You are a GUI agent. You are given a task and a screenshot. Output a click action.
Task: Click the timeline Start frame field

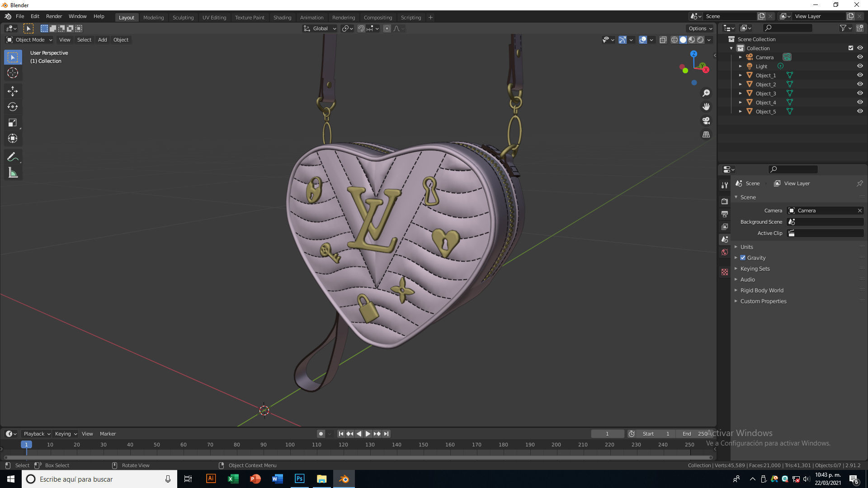pyautogui.click(x=656, y=434)
